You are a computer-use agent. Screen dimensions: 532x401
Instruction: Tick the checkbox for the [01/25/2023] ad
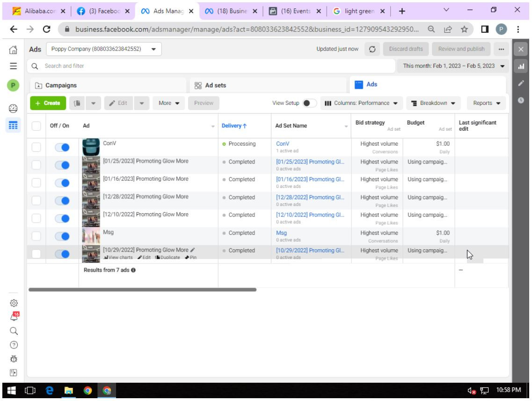(36, 165)
